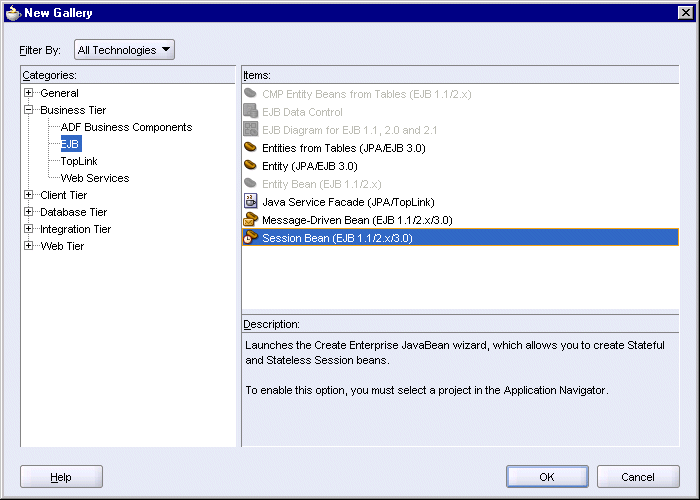Click the Description text area
Viewport: 700px width, 500px height.
pyautogui.click(x=460, y=389)
